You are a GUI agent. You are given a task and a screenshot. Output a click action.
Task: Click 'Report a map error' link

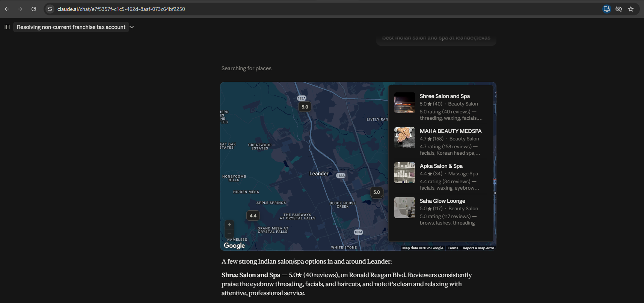click(x=478, y=248)
